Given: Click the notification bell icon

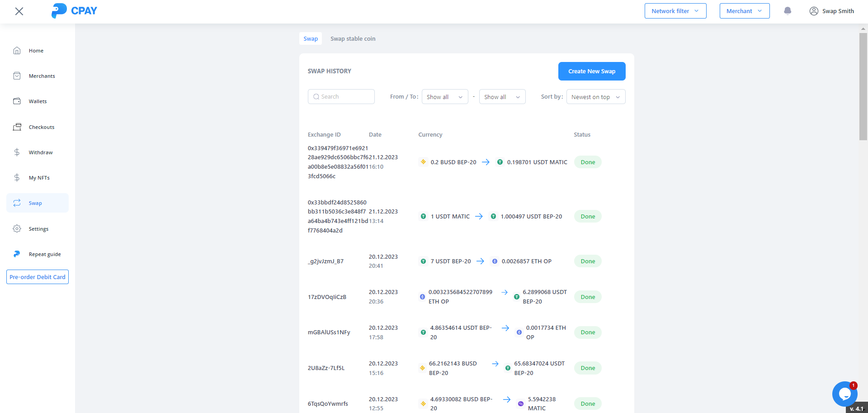Looking at the screenshot, I should click(x=787, y=11).
